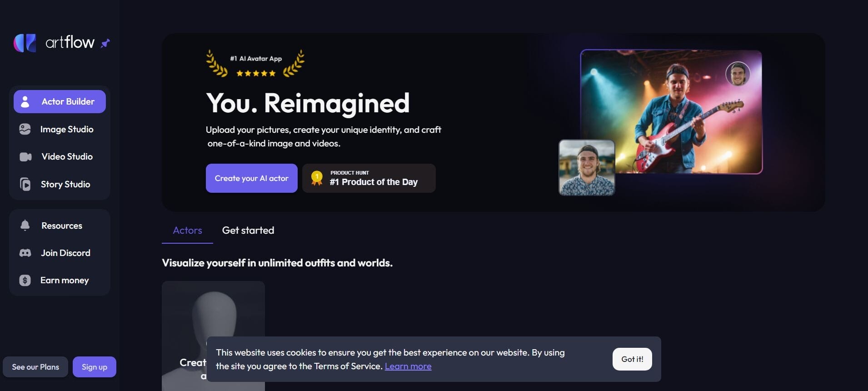Click the Sign up button
This screenshot has height=391, width=868.
pyautogui.click(x=95, y=367)
